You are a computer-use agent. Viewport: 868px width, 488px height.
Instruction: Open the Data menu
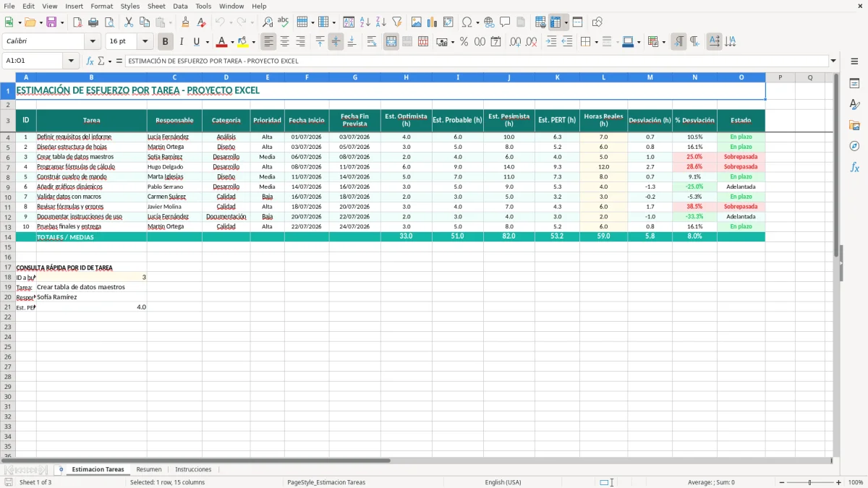coord(180,6)
